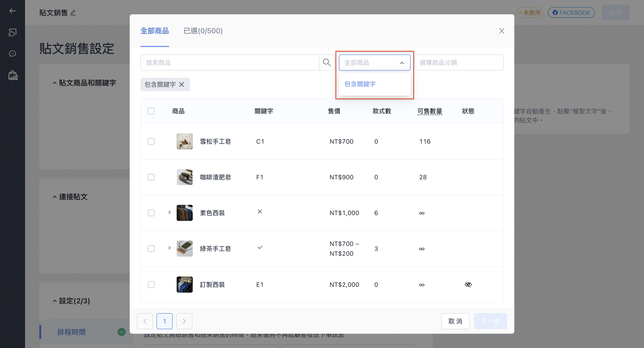
Task: Switch to the 已選(0/500) tab
Action: (203, 31)
